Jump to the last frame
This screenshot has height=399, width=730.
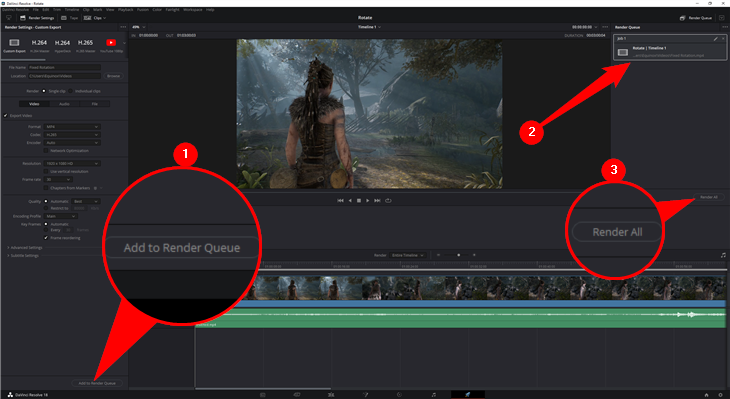point(377,201)
